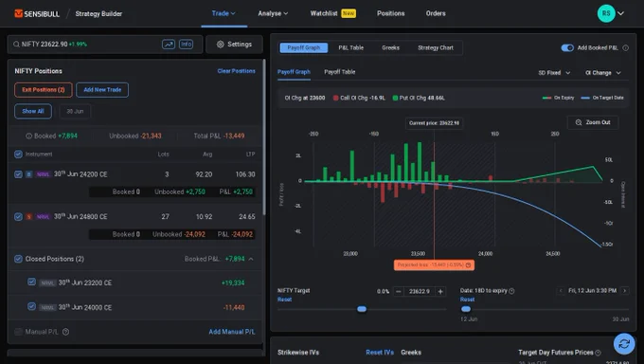Switch to the P&L Table tab
This screenshot has width=644, height=364.
click(x=350, y=47)
